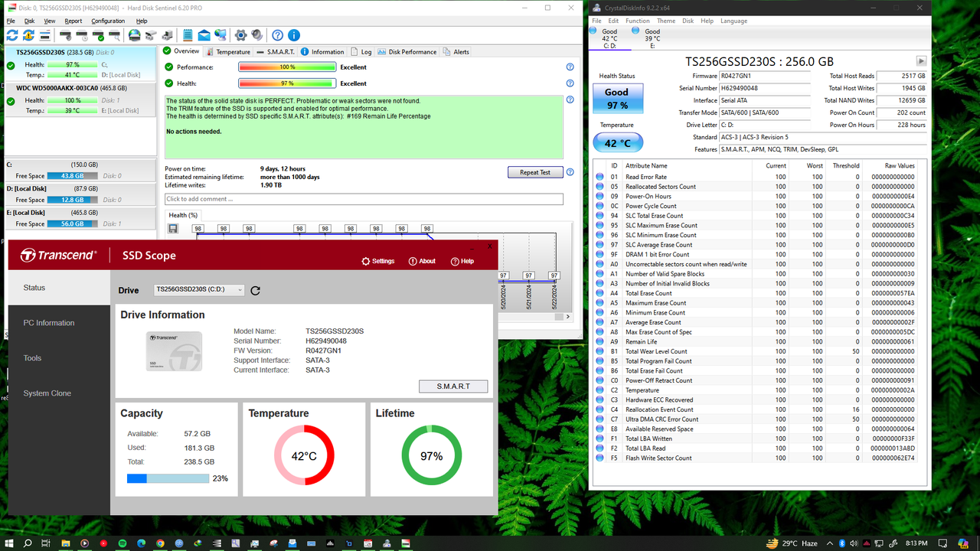Click the refresh icon next to SSD Scope Drive selector
The width and height of the screenshot is (980, 551).
tap(256, 291)
